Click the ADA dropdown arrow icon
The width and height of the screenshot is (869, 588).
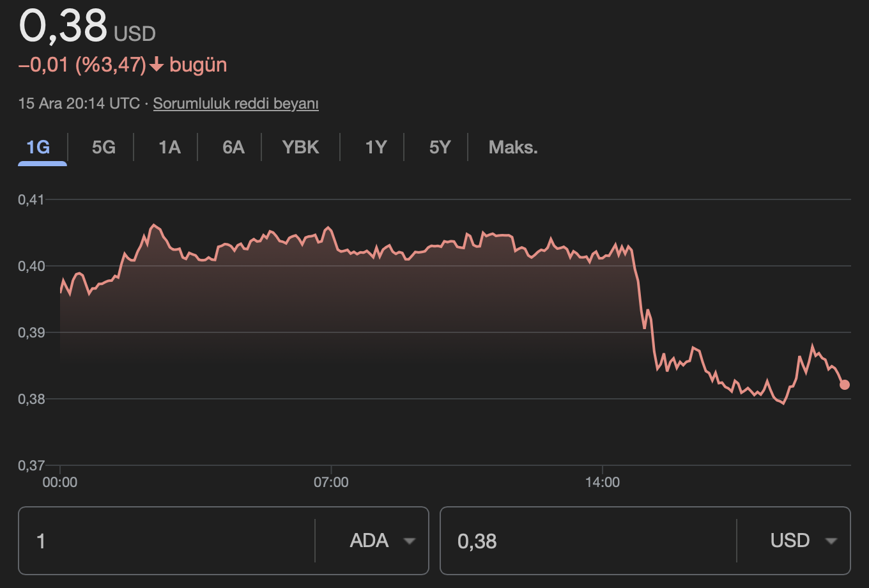pyautogui.click(x=410, y=541)
